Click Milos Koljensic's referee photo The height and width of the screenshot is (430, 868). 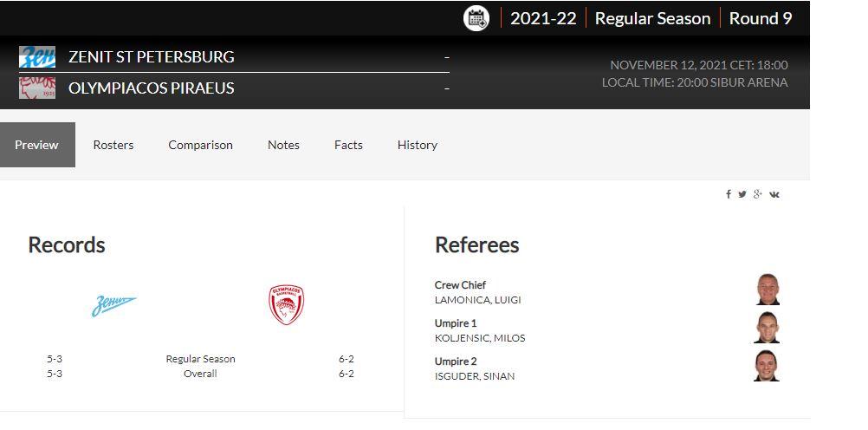pos(768,328)
